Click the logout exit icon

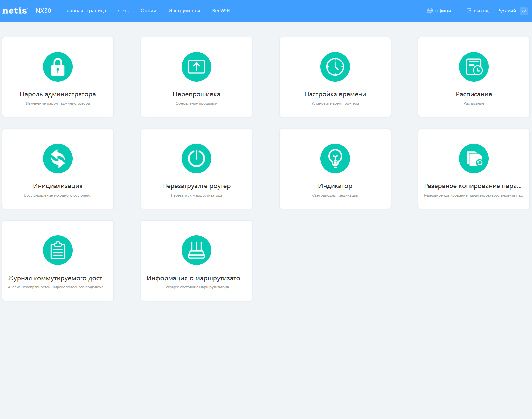469,11
